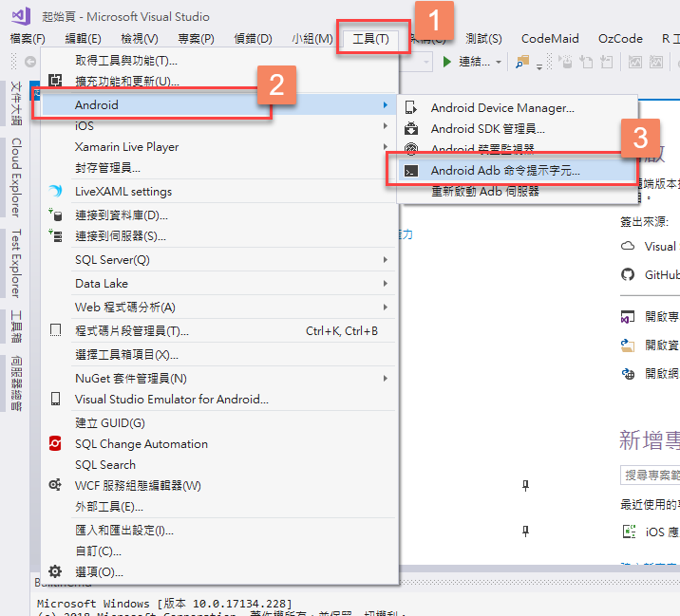The image size is (680, 616).
Task: Select Android Device Manager menu entry
Action: coord(516,107)
